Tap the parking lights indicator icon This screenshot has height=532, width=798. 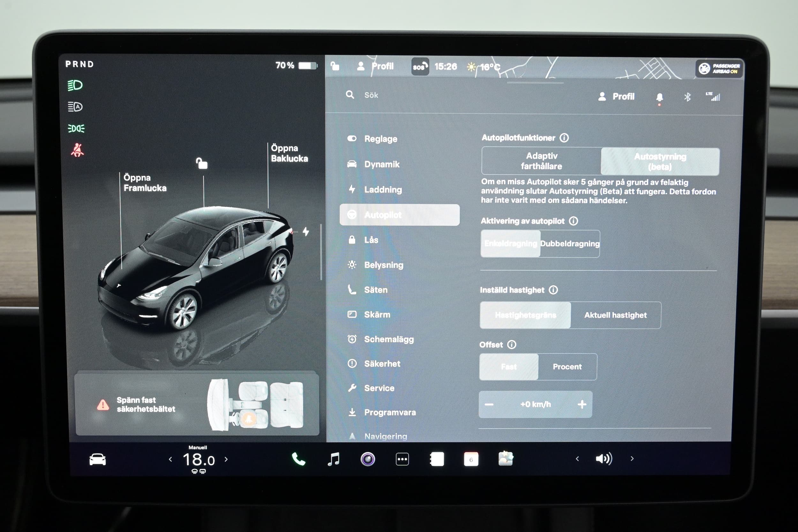tap(76, 128)
